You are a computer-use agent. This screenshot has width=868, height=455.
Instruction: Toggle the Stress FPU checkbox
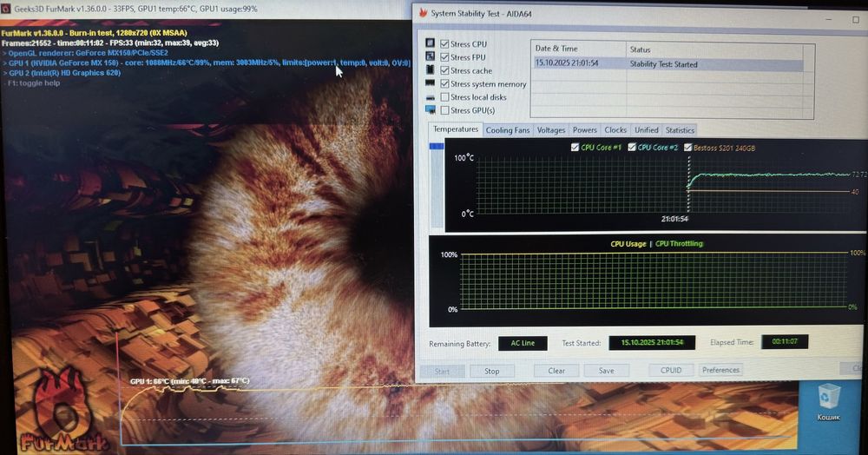point(444,57)
